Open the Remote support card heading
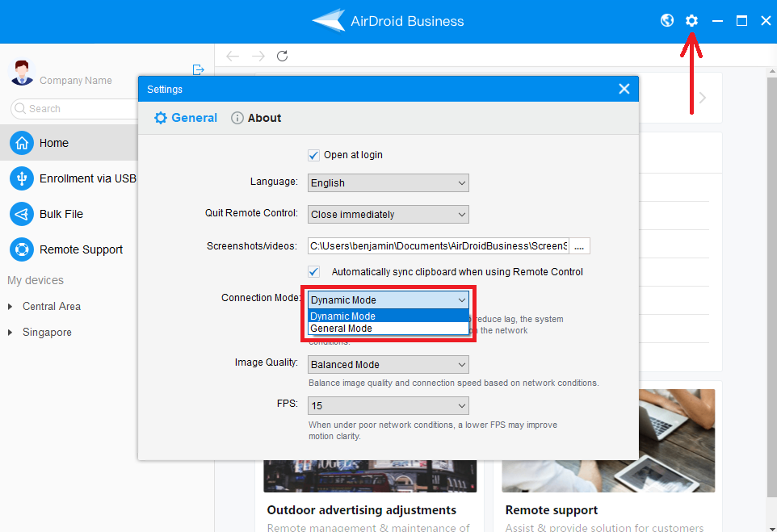The image size is (777, 532). [552, 510]
